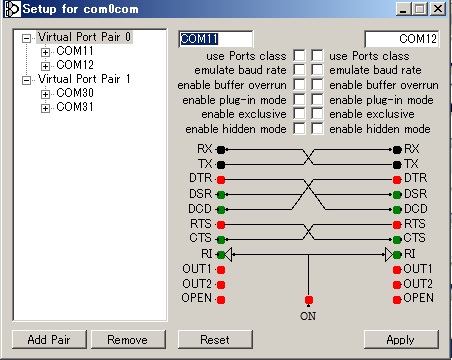Enable use Ports class for COM11
Viewport: 452px width, 360px height.
click(299, 56)
